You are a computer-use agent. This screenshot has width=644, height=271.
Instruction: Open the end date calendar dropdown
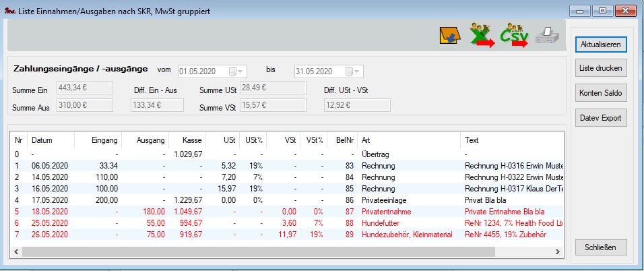[350, 71]
